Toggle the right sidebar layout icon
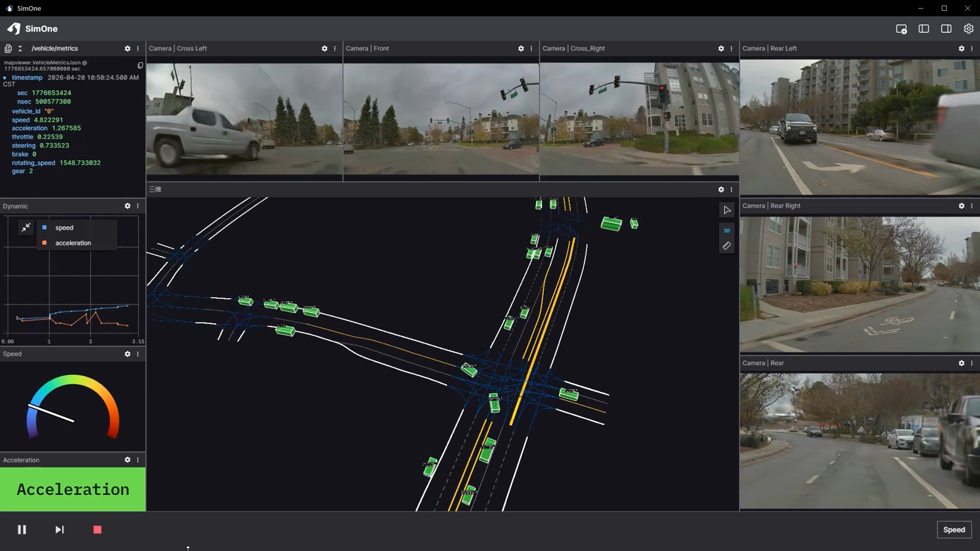This screenshot has height=551, width=980. pyautogui.click(x=946, y=29)
